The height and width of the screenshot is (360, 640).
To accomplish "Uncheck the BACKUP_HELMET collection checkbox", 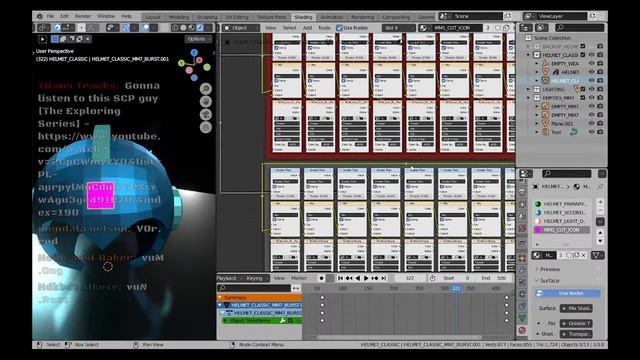I will tap(583, 47).
